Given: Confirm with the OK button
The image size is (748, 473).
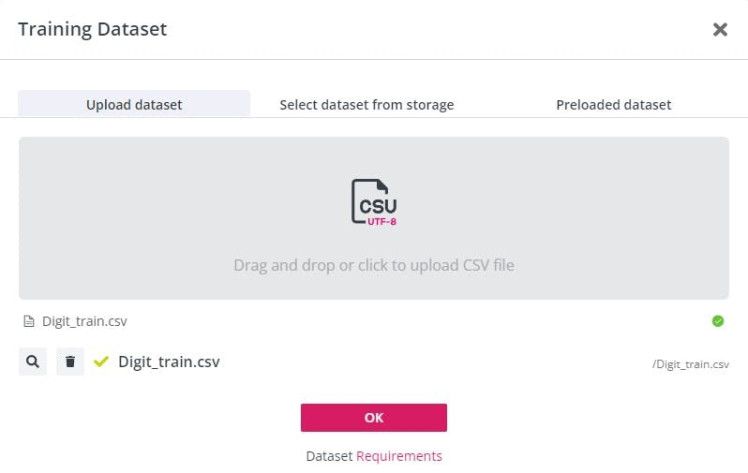Looking at the screenshot, I should pos(374,418).
